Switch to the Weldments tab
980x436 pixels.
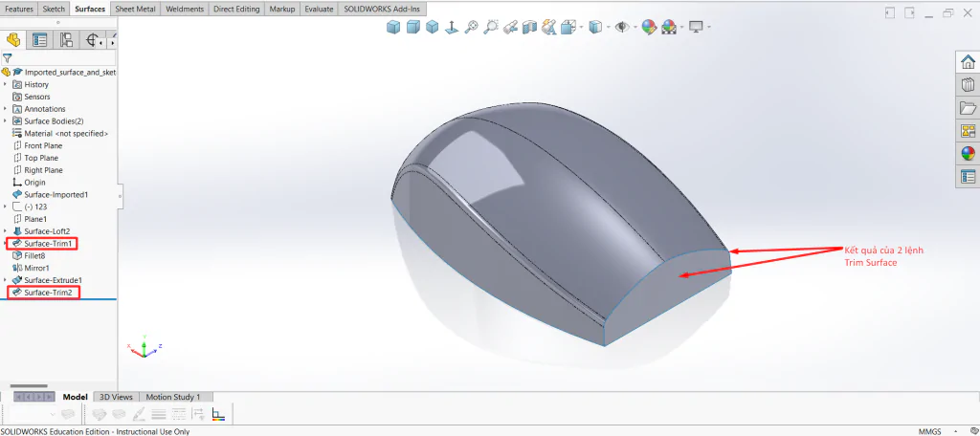(x=185, y=10)
